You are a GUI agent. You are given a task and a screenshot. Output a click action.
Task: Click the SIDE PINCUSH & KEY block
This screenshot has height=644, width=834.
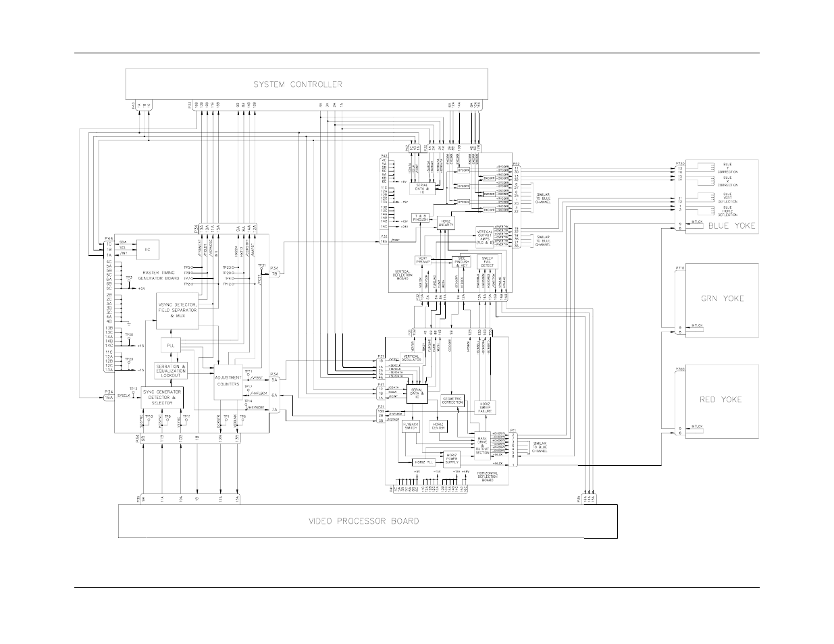[463, 261]
